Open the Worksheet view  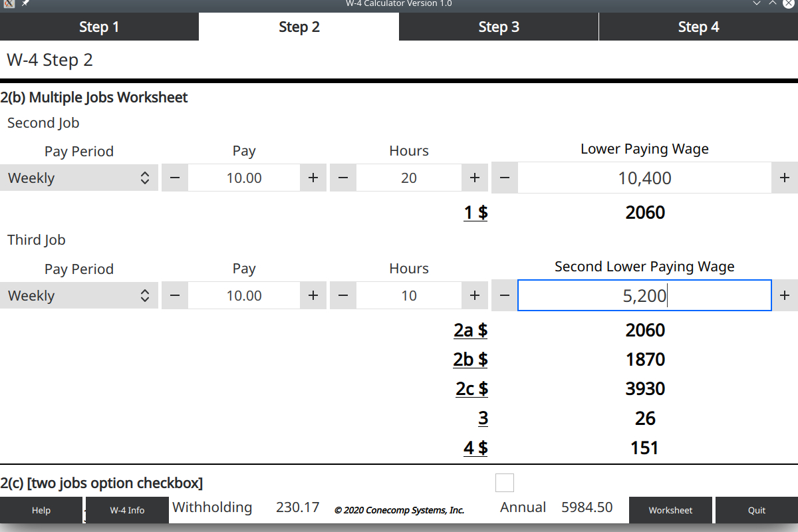(x=670, y=510)
